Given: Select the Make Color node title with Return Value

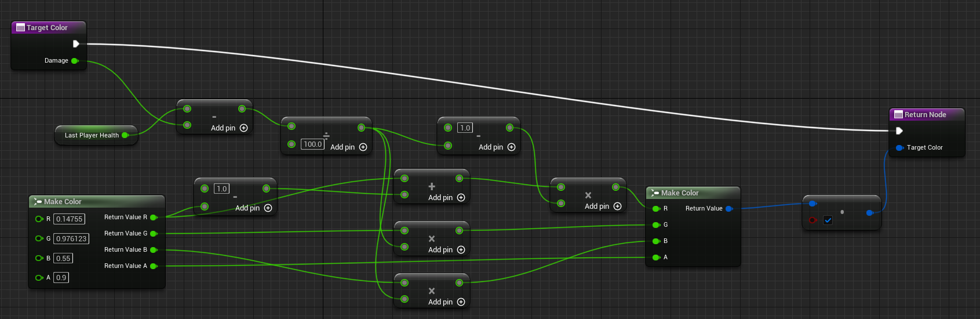Looking at the screenshot, I should click(680, 193).
